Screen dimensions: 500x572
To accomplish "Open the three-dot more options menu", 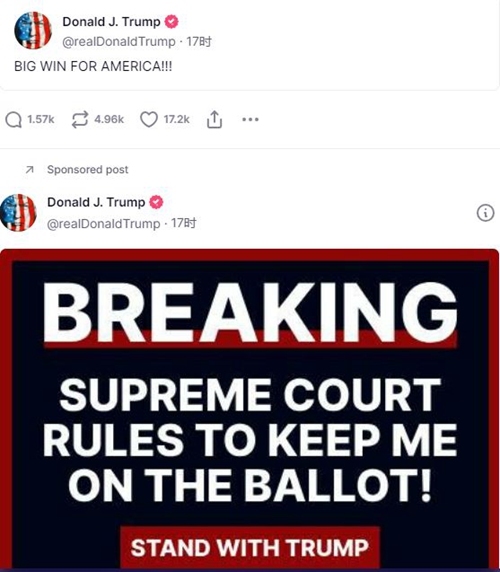I will 251,119.
